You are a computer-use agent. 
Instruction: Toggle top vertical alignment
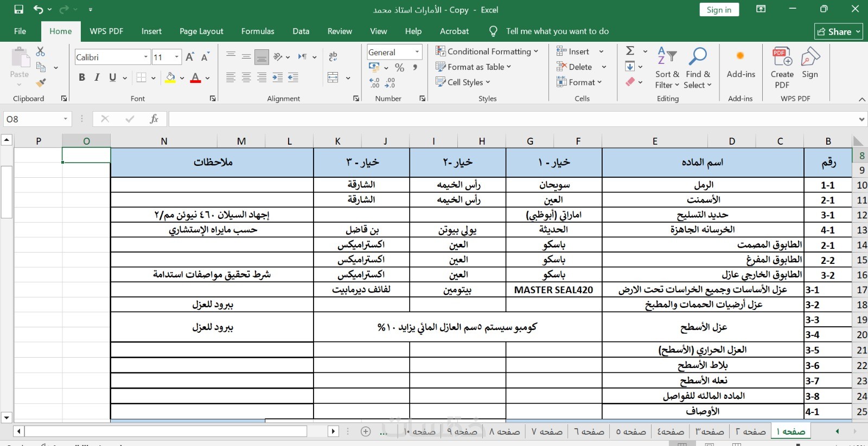click(x=231, y=56)
